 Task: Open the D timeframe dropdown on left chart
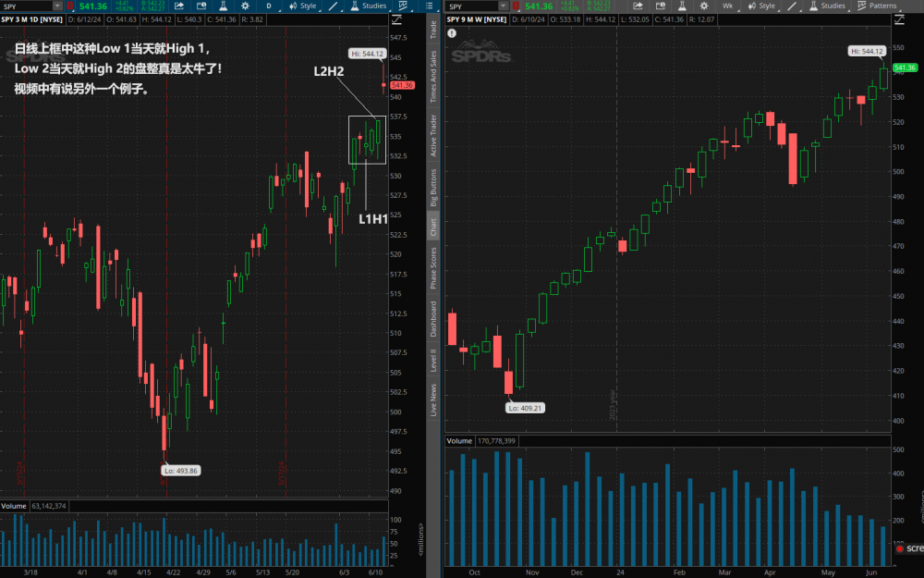coord(269,6)
